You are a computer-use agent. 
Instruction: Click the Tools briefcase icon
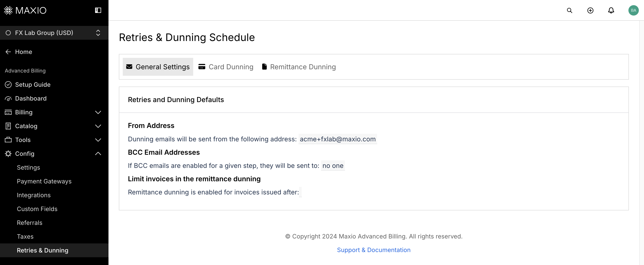[x=8, y=140]
